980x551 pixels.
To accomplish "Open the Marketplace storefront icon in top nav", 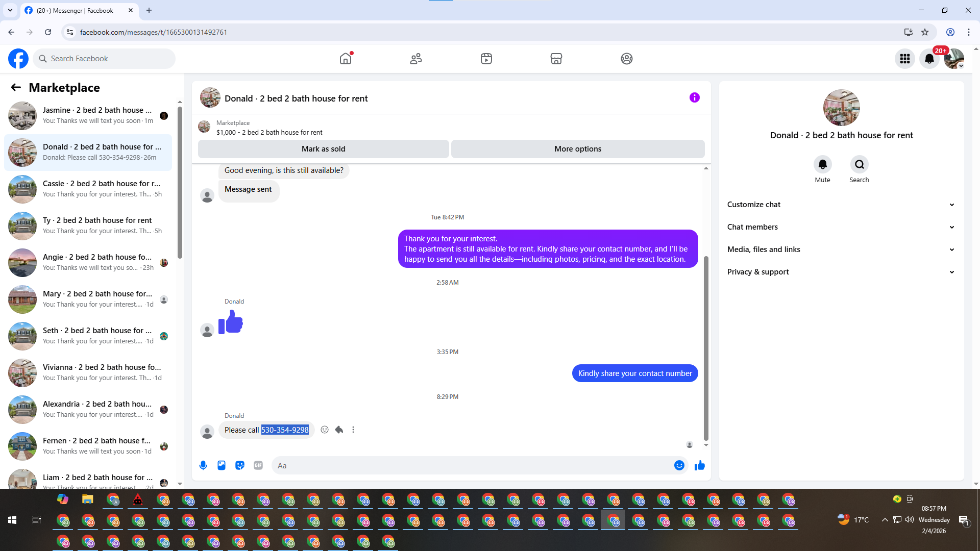I will click(x=556, y=59).
